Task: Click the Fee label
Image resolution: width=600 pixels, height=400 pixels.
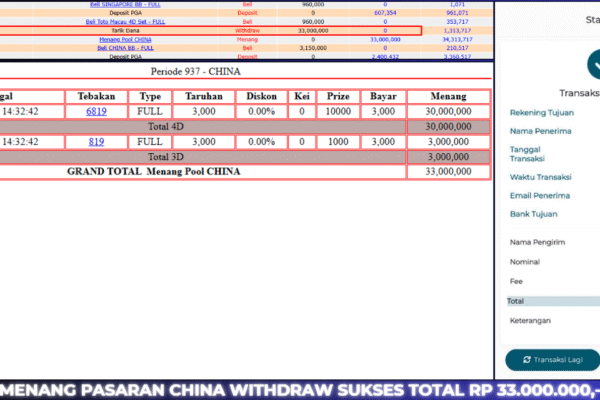Action: [516, 281]
